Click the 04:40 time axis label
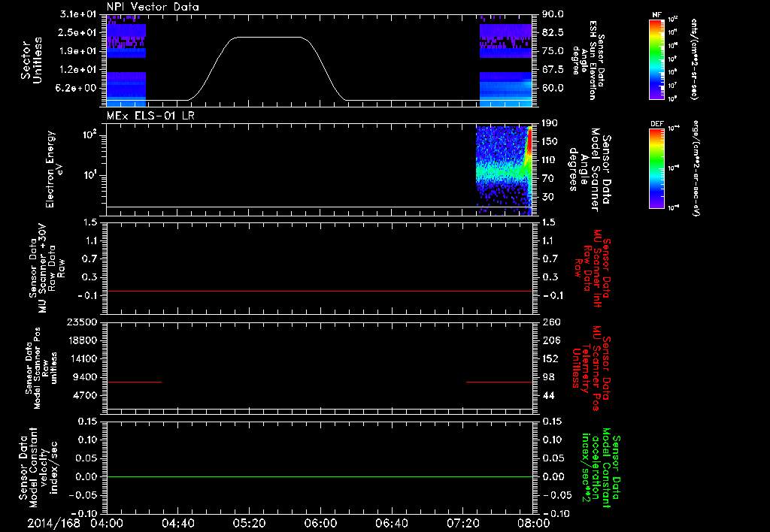This screenshot has width=770, height=532. click(177, 523)
